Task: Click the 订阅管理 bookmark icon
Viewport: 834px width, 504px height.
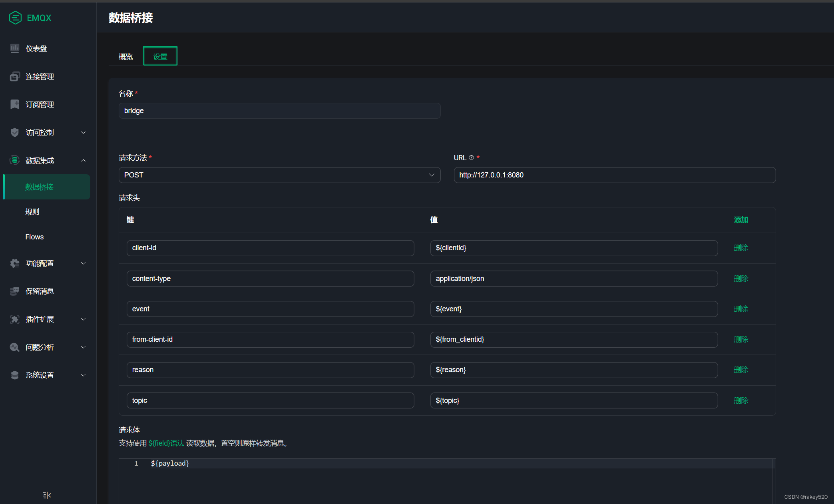Action: (15, 104)
